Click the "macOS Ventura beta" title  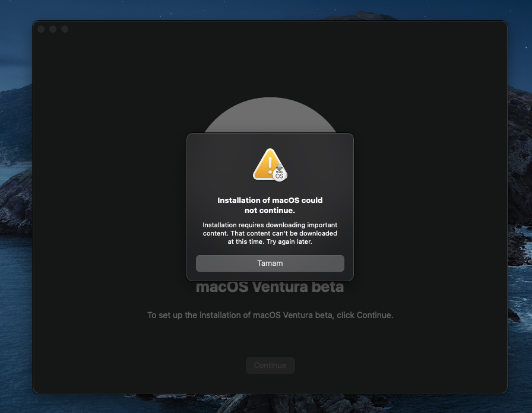pos(270,288)
